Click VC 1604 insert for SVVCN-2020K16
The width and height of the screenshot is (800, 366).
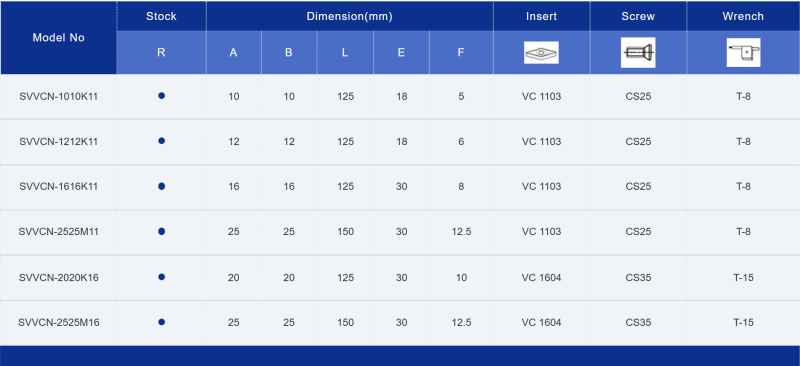pos(541,278)
